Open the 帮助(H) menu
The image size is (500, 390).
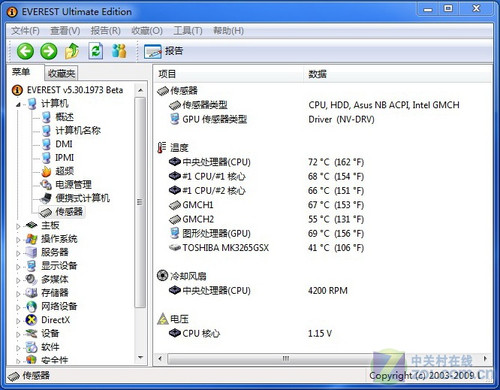click(228, 31)
